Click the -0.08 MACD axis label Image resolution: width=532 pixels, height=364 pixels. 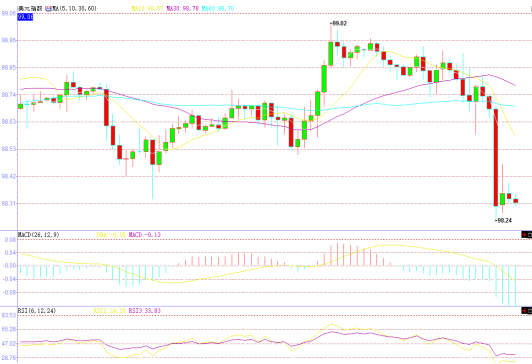coord(9,292)
